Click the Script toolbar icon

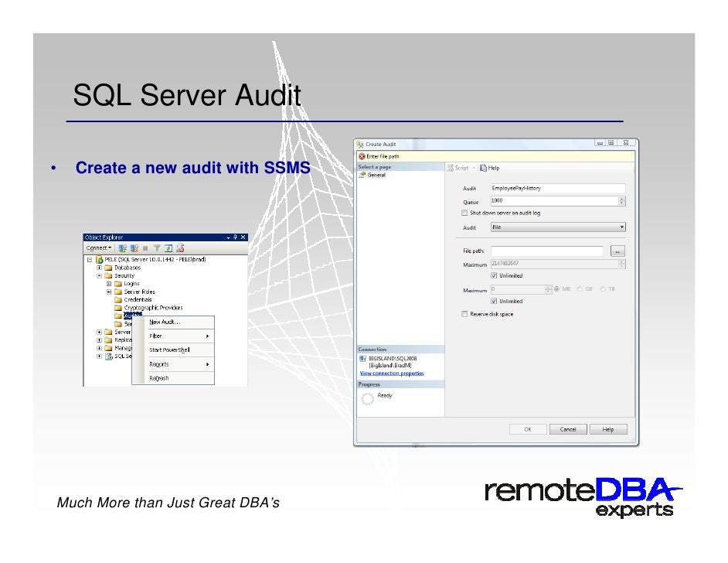[450, 168]
